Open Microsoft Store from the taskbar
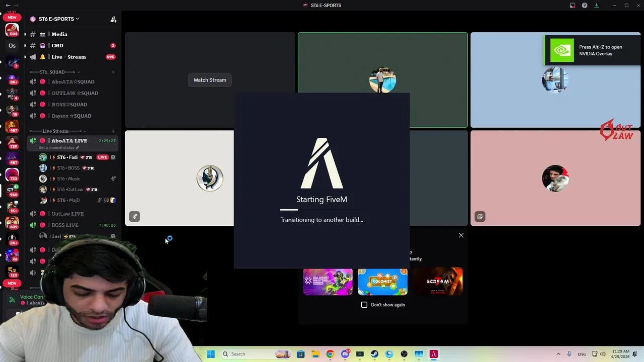The height and width of the screenshot is (362, 644). click(300, 354)
